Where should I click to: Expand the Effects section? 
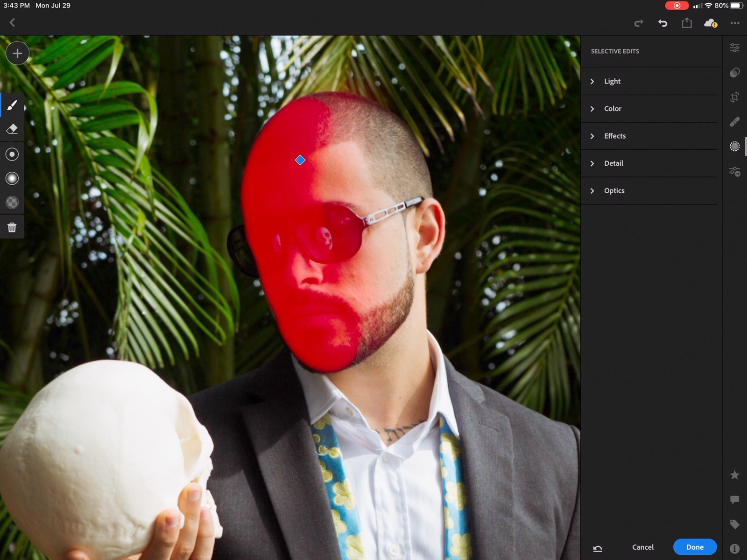pyautogui.click(x=614, y=136)
